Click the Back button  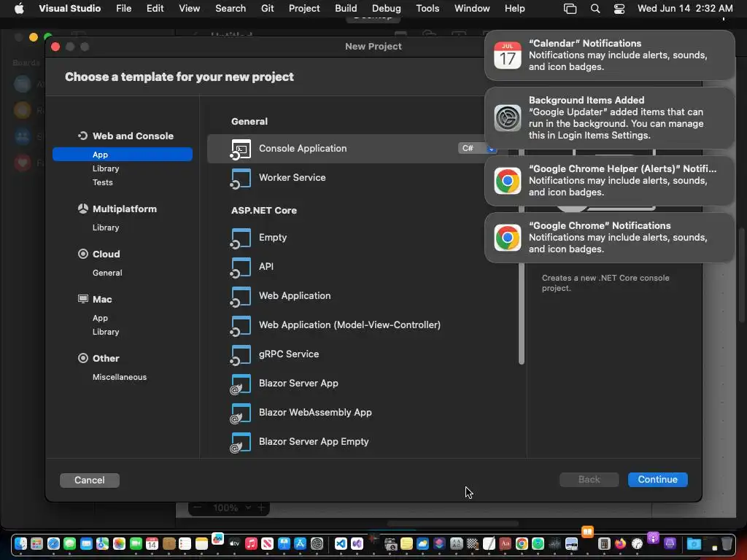pyautogui.click(x=589, y=480)
